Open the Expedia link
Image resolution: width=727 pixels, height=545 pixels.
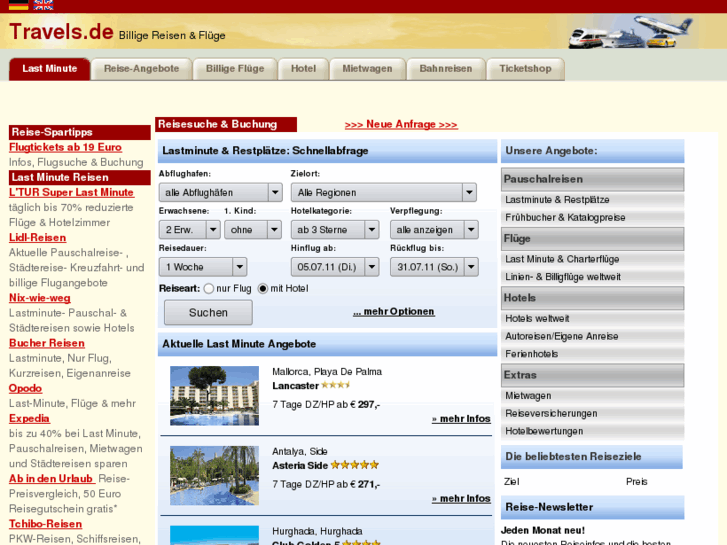pyautogui.click(x=29, y=418)
